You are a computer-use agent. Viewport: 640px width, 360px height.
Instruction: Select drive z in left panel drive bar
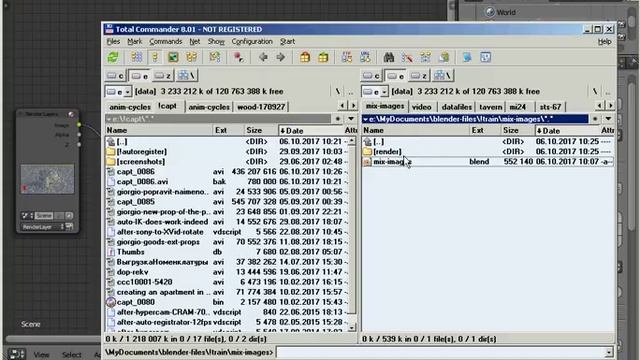click(163, 76)
